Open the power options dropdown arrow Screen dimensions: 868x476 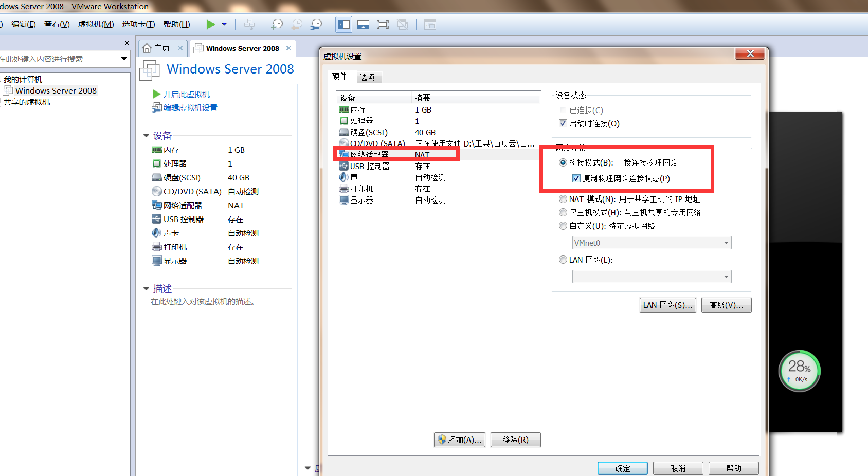point(224,24)
